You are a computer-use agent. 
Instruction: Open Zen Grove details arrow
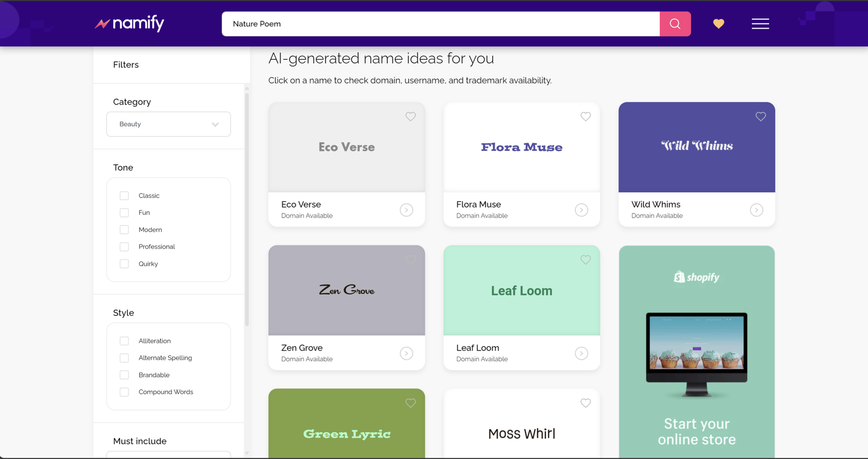tap(406, 353)
